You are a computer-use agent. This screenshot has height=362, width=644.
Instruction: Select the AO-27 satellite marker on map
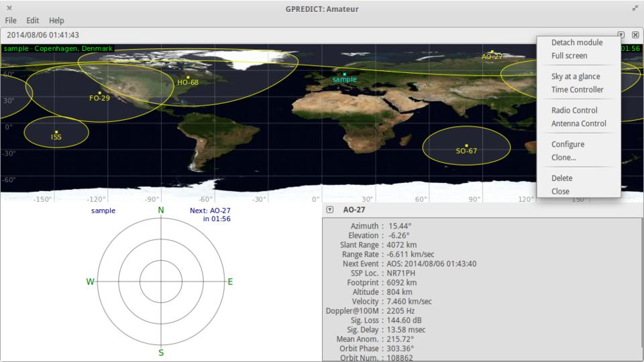(x=492, y=52)
